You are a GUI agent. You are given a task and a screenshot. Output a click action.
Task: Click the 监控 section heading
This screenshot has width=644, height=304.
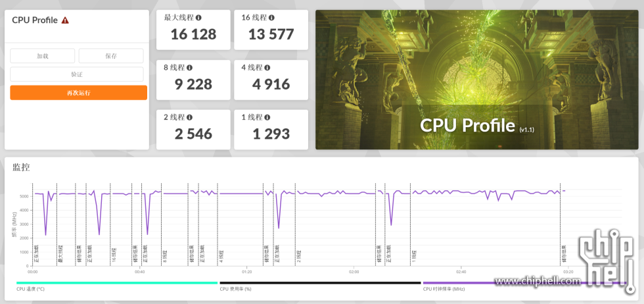point(21,167)
